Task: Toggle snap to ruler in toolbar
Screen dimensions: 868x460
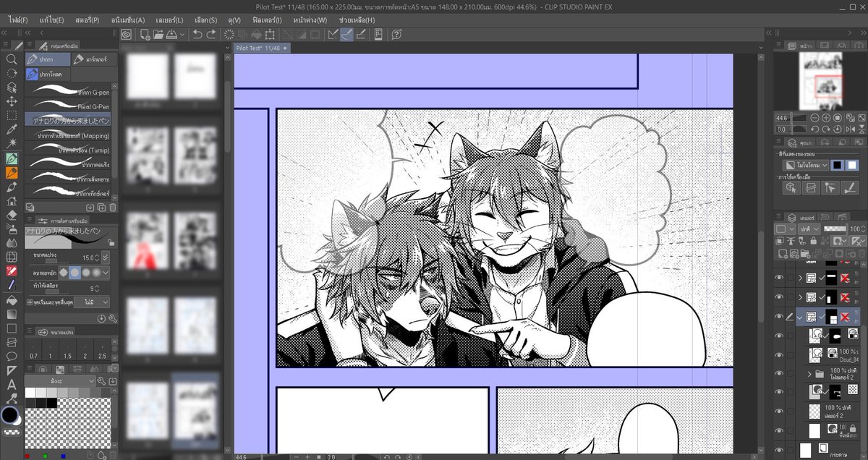Action: (x=333, y=34)
